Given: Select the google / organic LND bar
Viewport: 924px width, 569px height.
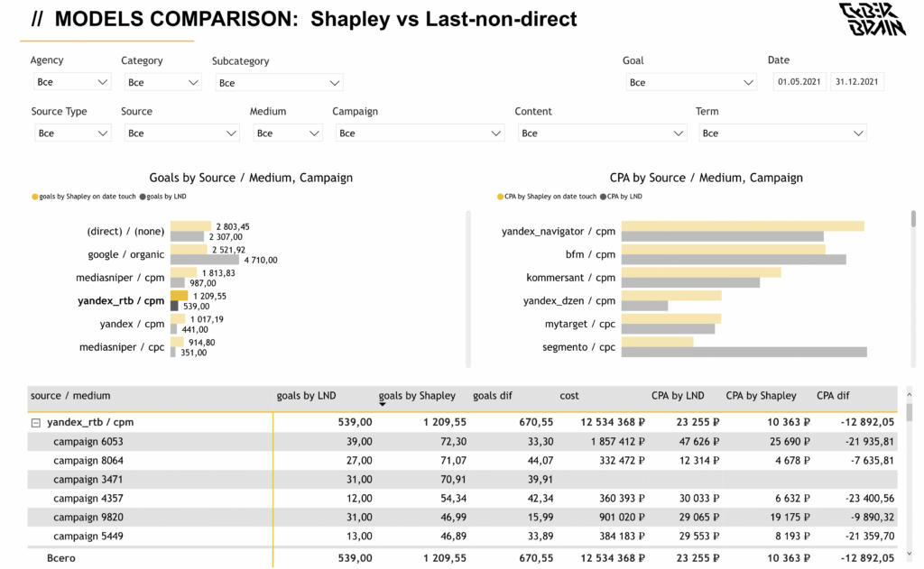Looking at the screenshot, I should tap(206, 260).
